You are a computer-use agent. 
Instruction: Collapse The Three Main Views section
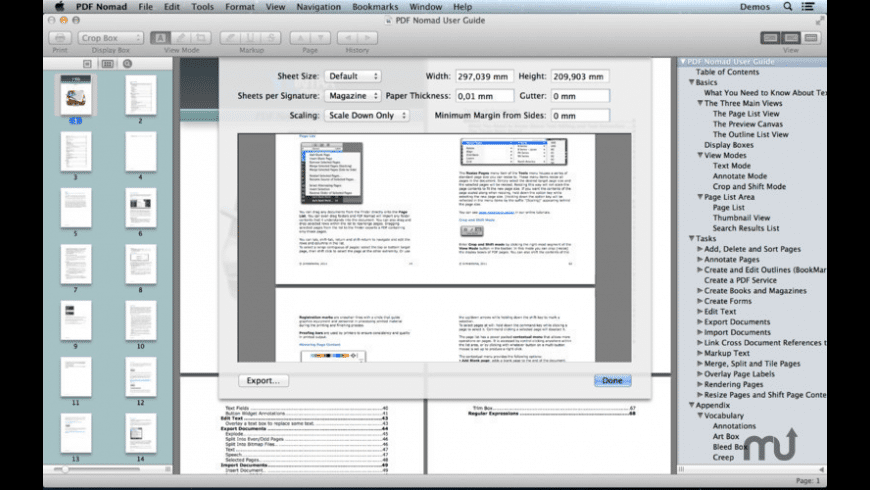700,103
